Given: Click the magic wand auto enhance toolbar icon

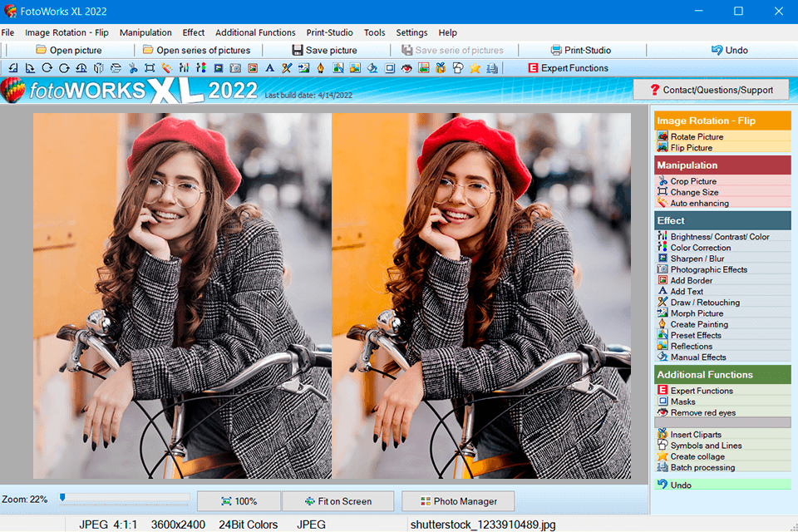Looking at the screenshot, I should (166, 68).
